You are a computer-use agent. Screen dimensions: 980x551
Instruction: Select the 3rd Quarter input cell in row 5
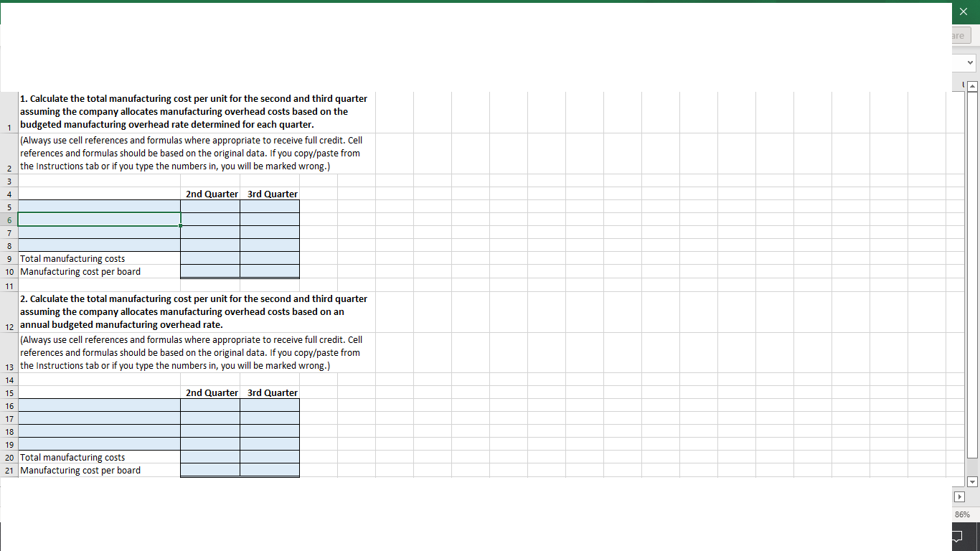pos(270,207)
